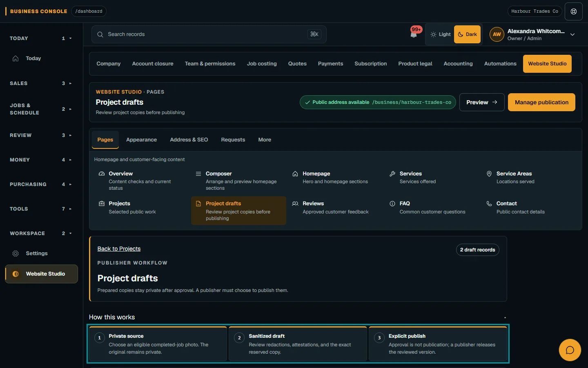Switch to Light theme

pos(440,34)
